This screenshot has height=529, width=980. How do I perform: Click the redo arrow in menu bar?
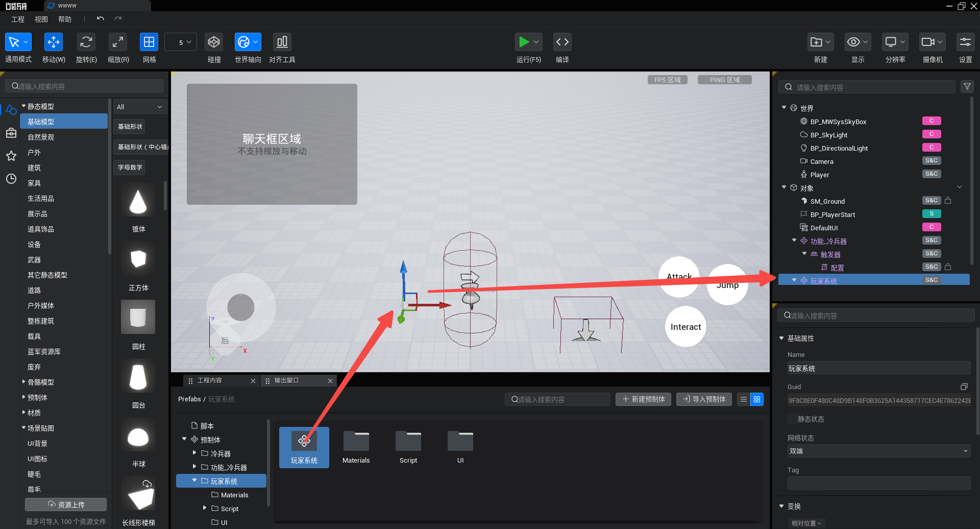pos(118,19)
